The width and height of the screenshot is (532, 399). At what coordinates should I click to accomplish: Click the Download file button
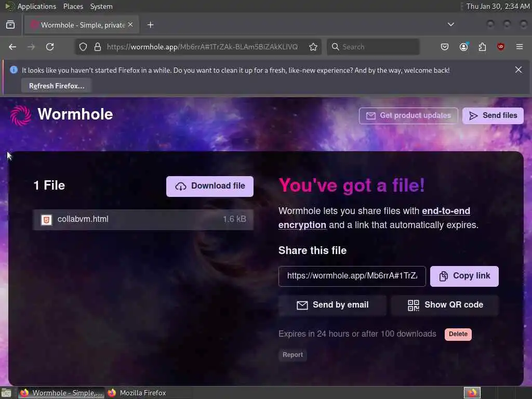[210, 187]
